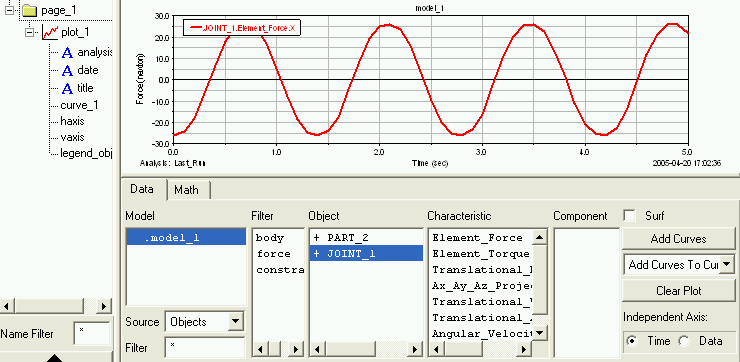The image size is (740, 362).
Task: Select Data as independent axis
Action: tap(685, 341)
